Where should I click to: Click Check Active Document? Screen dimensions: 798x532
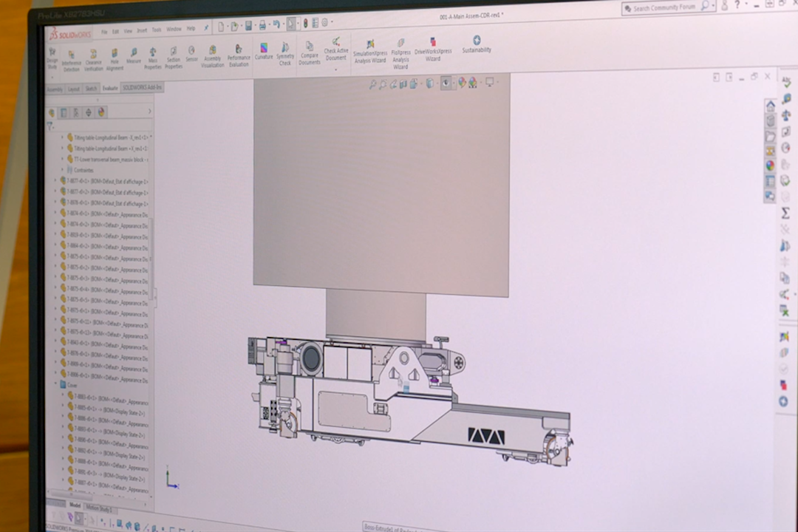coord(336,49)
